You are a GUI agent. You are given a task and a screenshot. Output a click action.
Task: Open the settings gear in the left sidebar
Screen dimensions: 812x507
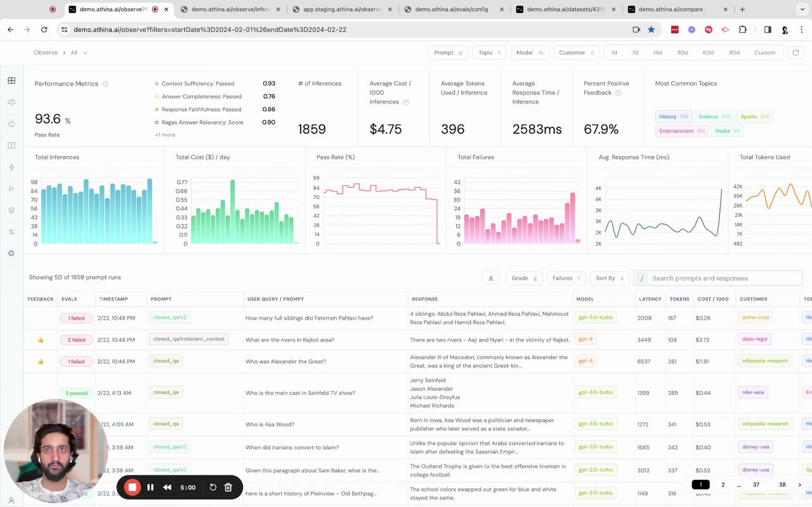(x=11, y=253)
